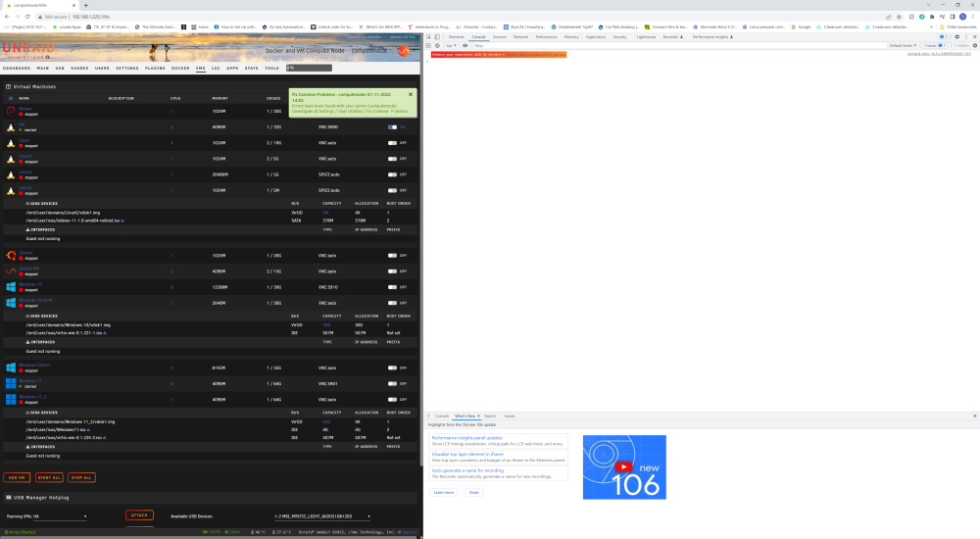Toggle autostart for Unraid-VM
This screenshot has height=539, width=980.
(x=392, y=271)
